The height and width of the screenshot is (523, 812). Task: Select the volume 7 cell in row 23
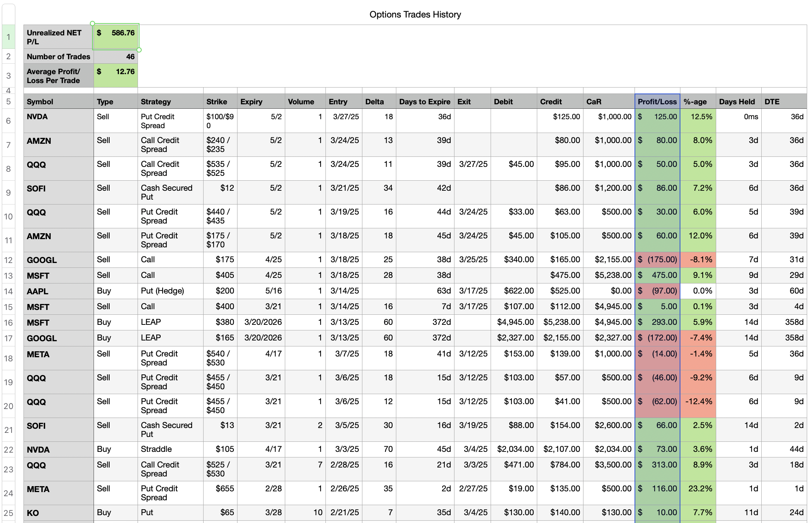click(x=305, y=469)
